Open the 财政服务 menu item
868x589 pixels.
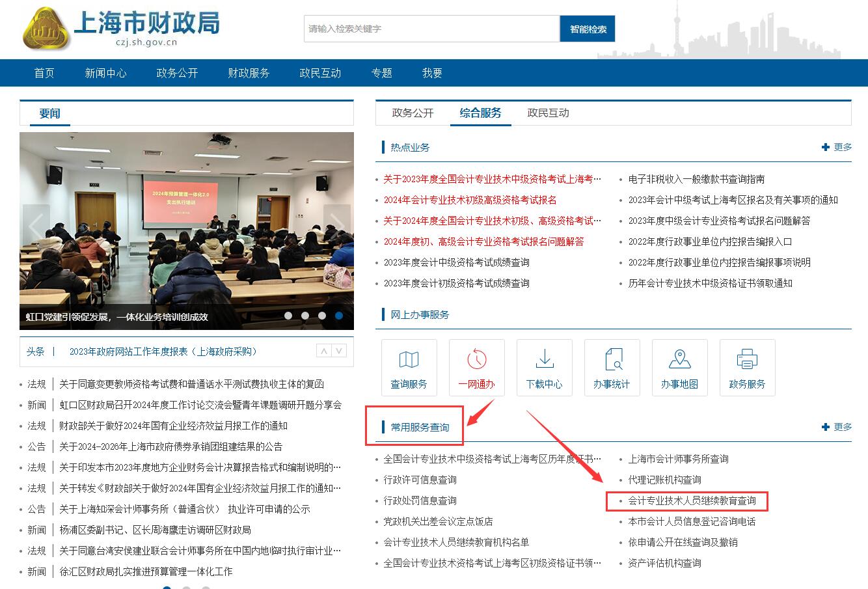click(x=248, y=72)
